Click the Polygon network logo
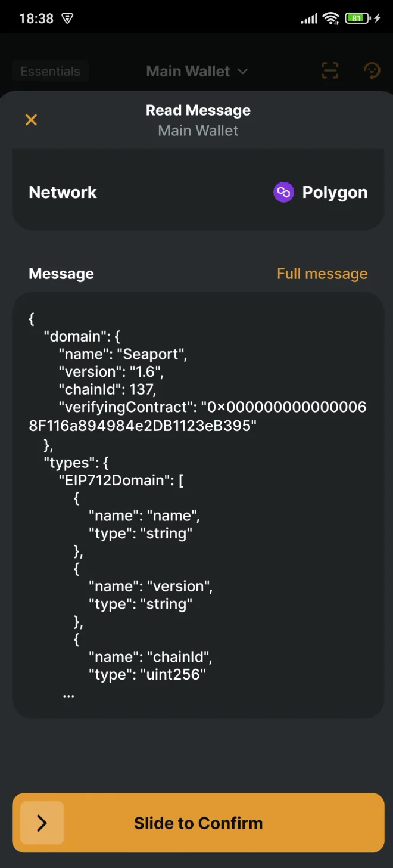 (283, 192)
